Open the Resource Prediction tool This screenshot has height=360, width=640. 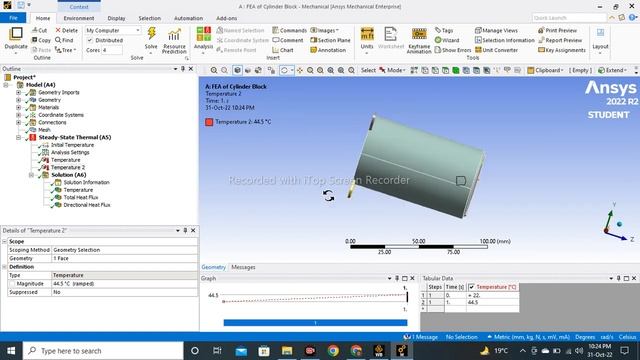pyautogui.click(x=174, y=41)
